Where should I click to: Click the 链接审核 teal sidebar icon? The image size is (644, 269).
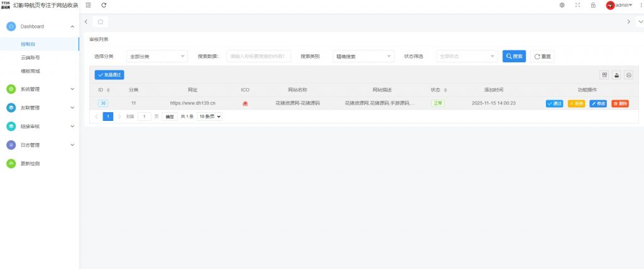click(11, 126)
